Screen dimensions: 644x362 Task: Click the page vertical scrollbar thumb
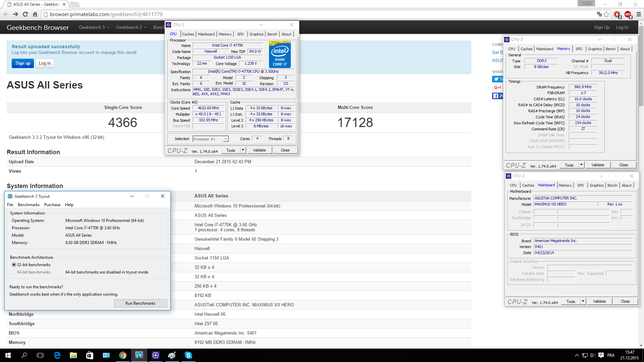[x=641, y=66]
